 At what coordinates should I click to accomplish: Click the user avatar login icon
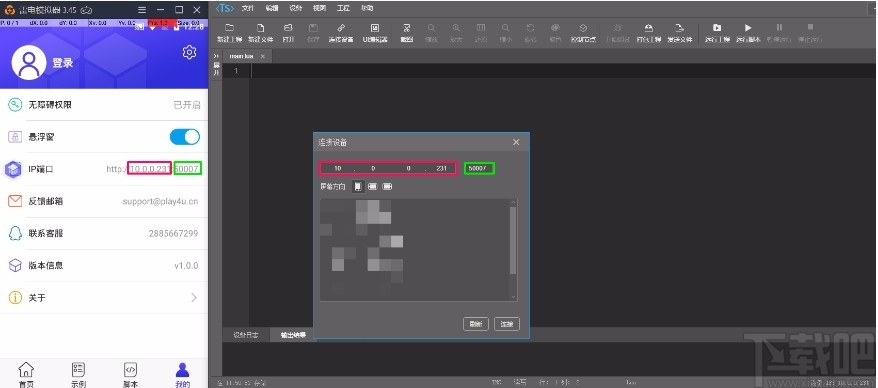[29, 63]
